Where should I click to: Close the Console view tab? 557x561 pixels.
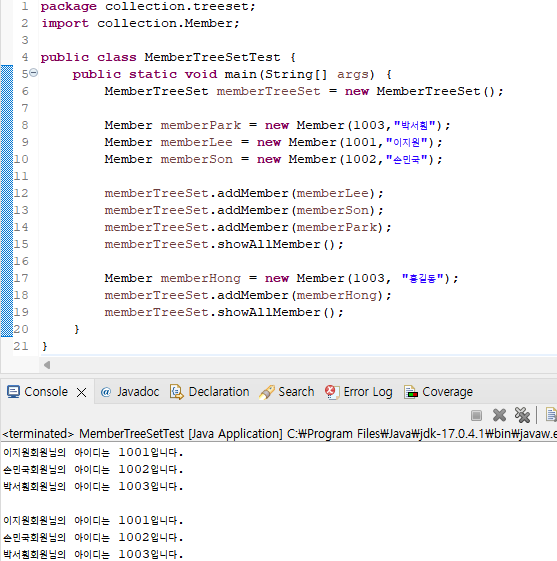82,392
